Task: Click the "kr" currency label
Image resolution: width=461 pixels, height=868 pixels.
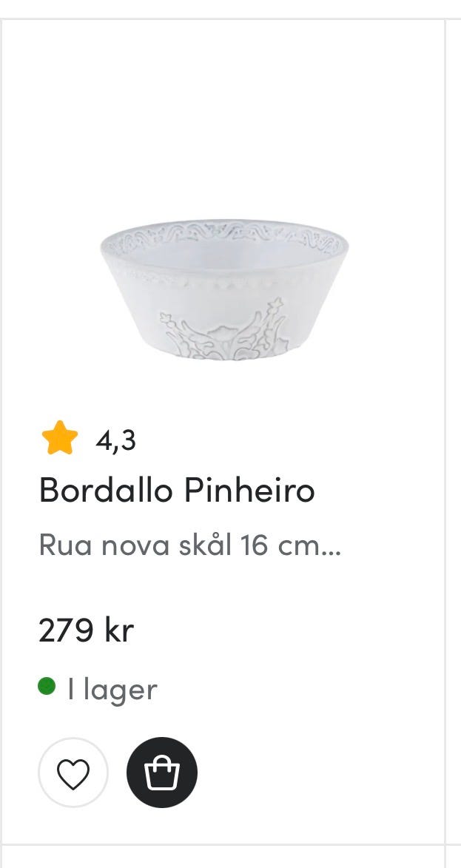Action: click(118, 630)
